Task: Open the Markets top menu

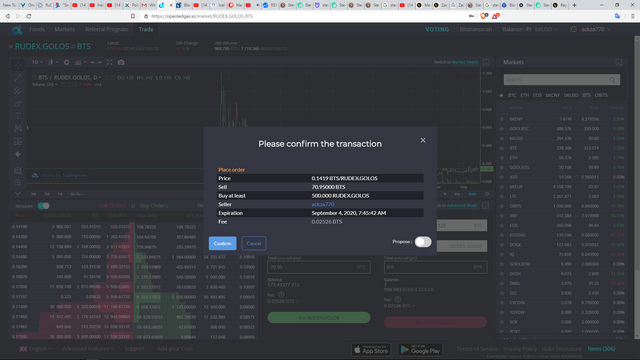Action: (x=64, y=29)
